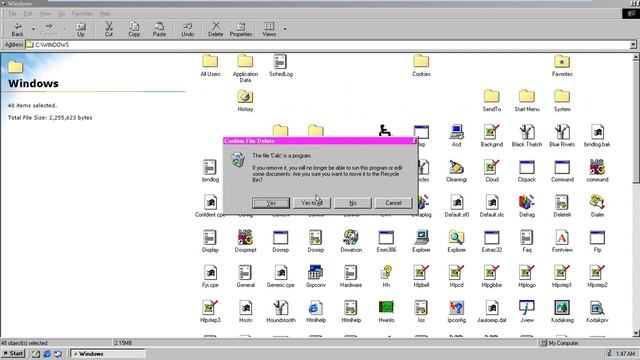Select the Application Data folder

[x=245, y=68]
